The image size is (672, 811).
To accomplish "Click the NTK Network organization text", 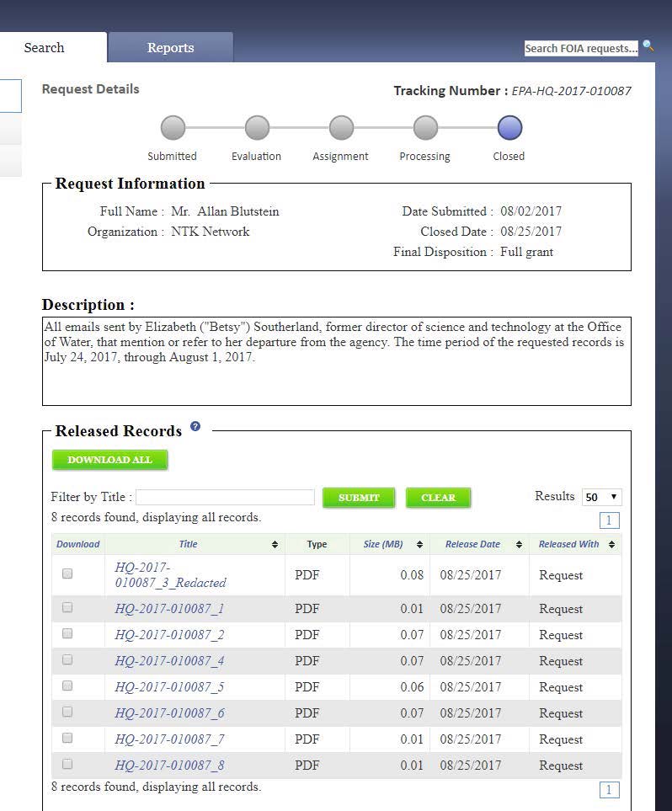I will pyautogui.click(x=210, y=232).
